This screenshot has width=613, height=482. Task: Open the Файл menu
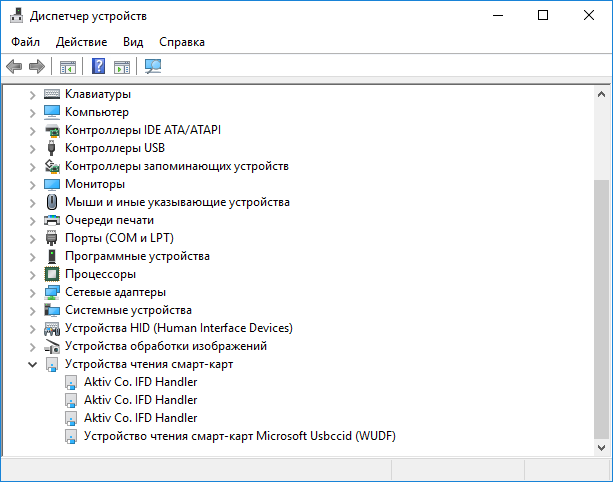(25, 42)
